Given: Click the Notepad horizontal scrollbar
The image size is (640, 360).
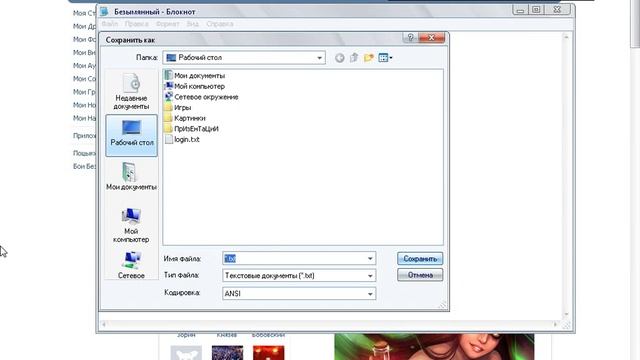Looking at the screenshot, I should (x=329, y=324).
